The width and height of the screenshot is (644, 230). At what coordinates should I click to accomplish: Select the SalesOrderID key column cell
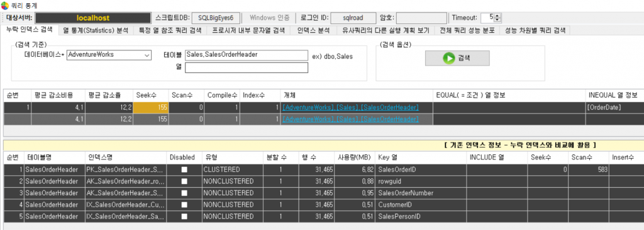(421, 170)
